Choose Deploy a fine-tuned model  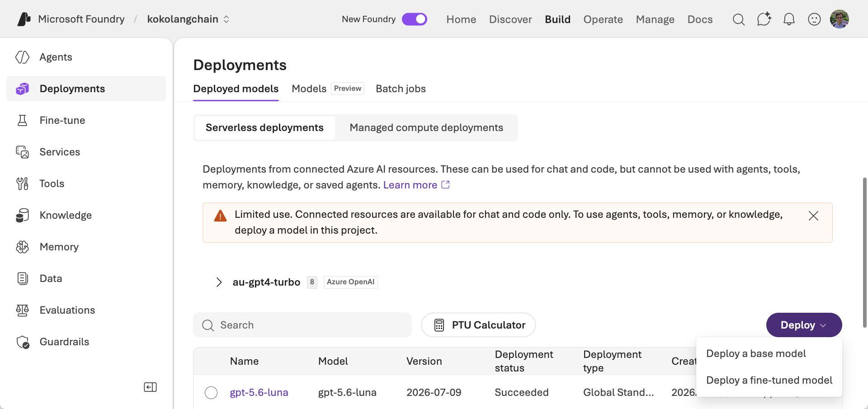[769, 380]
